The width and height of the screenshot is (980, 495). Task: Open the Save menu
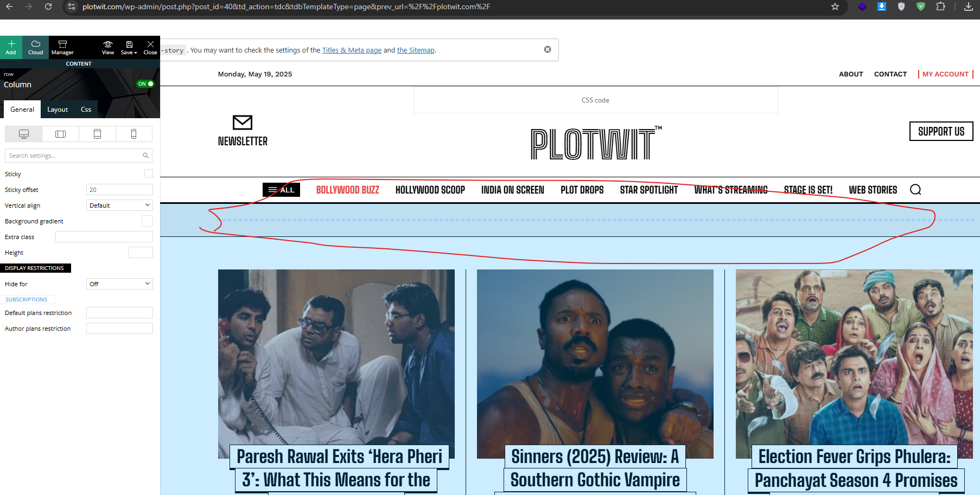(129, 47)
